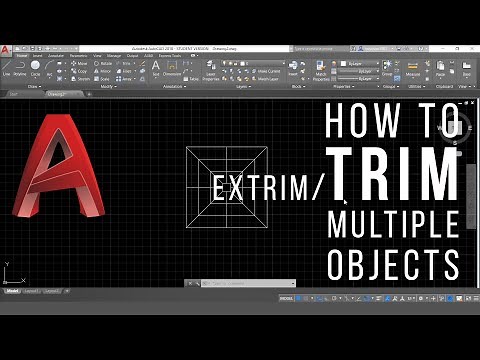Expand the Draw panel
The height and width of the screenshot is (360, 480).
point(34,86)
